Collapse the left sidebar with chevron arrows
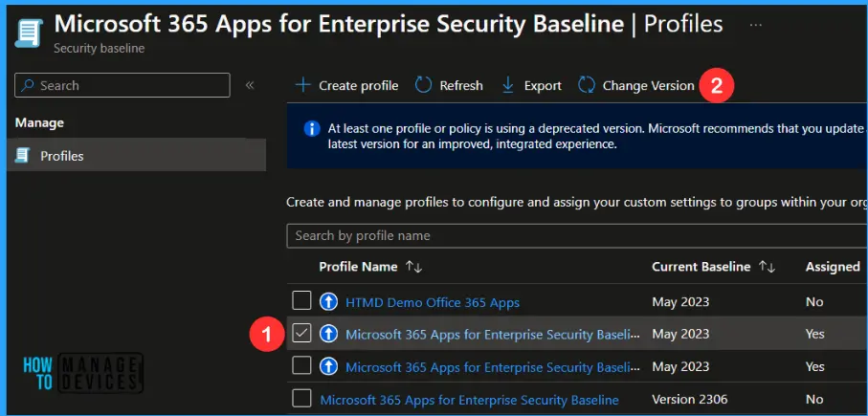The image size is (868, 416). pyautogui.click(x=250, y=85)
